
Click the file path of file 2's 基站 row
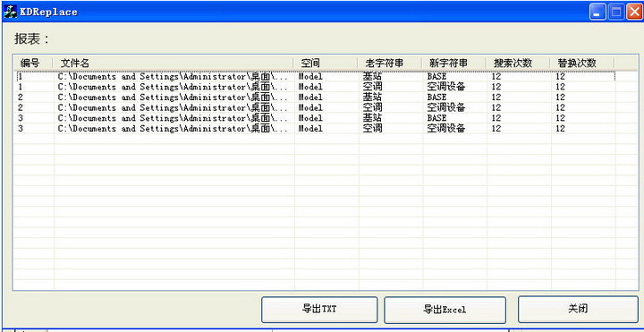click(x=173, y=98)
